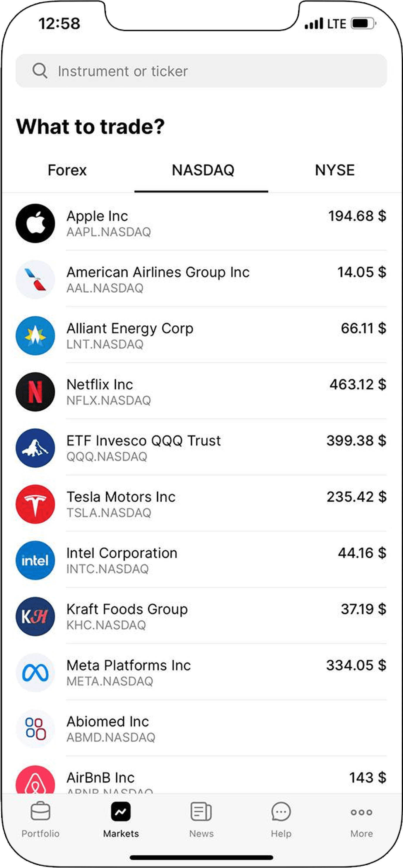Open ETF Invesco QQQ Trust entry

202,447
